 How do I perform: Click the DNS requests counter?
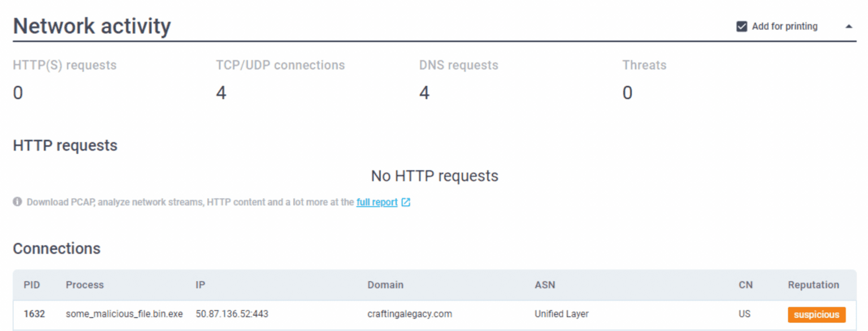424,93
